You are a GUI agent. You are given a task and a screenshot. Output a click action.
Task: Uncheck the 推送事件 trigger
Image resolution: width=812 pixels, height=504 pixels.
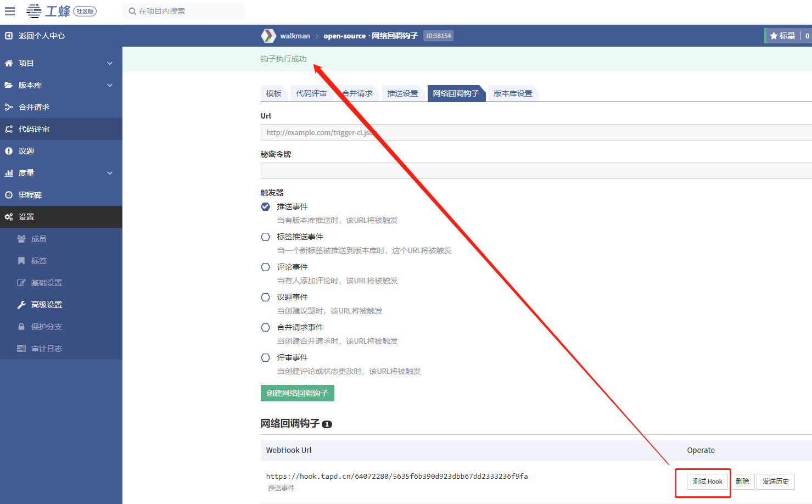click(266, 206)
